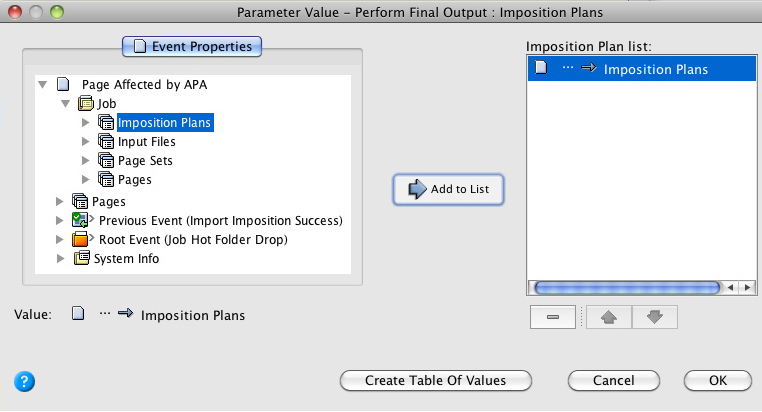Expand the top-level Pages node
The width and height of the screenshot is (762, 412).
point(60,201)
